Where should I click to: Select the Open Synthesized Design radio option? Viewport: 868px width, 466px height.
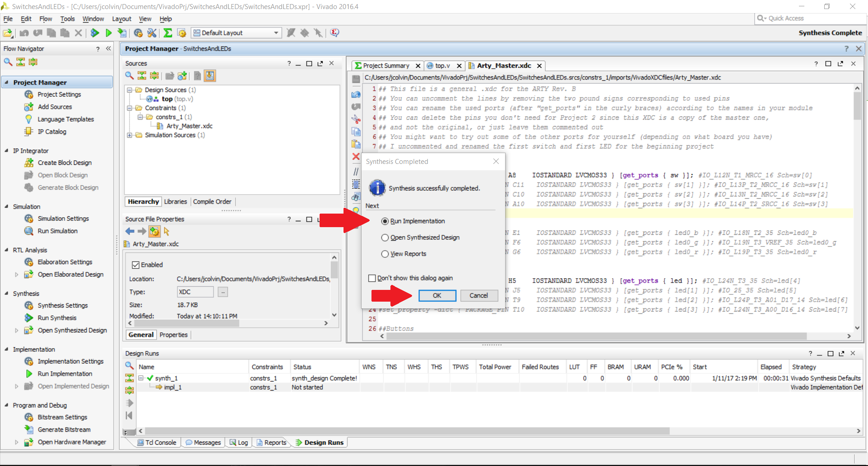coord(385,238)
